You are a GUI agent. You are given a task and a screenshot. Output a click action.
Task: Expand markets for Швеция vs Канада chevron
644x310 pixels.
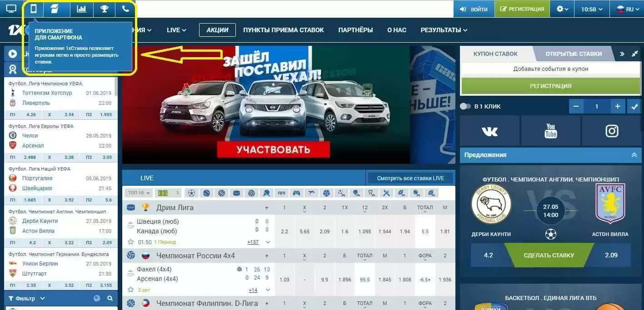(x=268, y=242)
